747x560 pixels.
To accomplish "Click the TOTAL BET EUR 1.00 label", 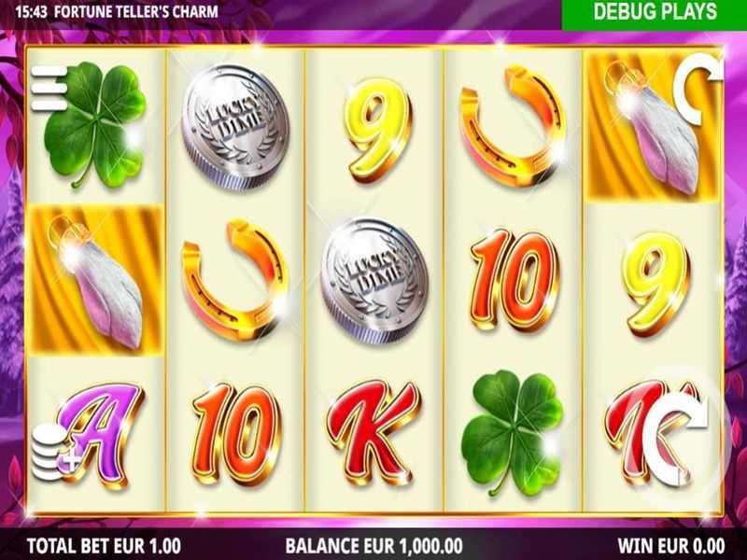I will pyautogui.click(x=104, y=546).
